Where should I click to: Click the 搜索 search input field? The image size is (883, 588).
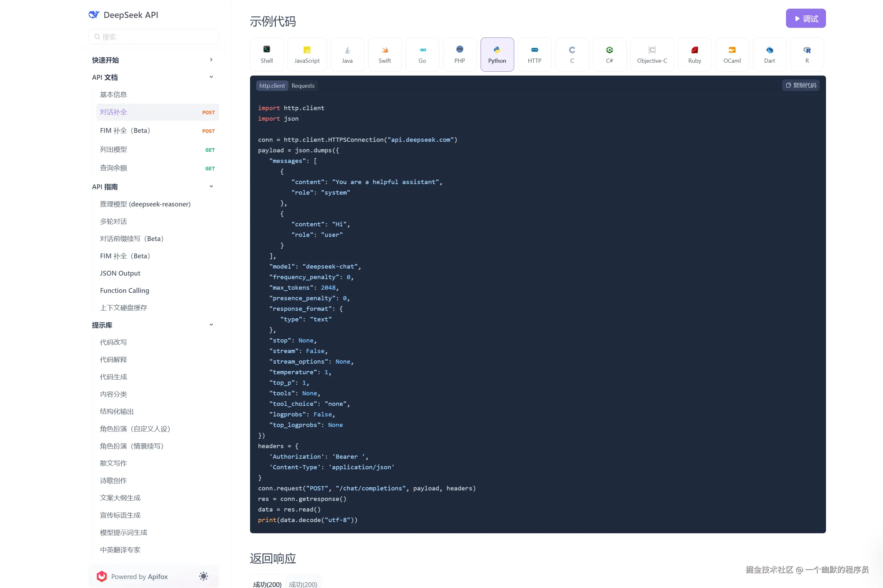[154, 37]
